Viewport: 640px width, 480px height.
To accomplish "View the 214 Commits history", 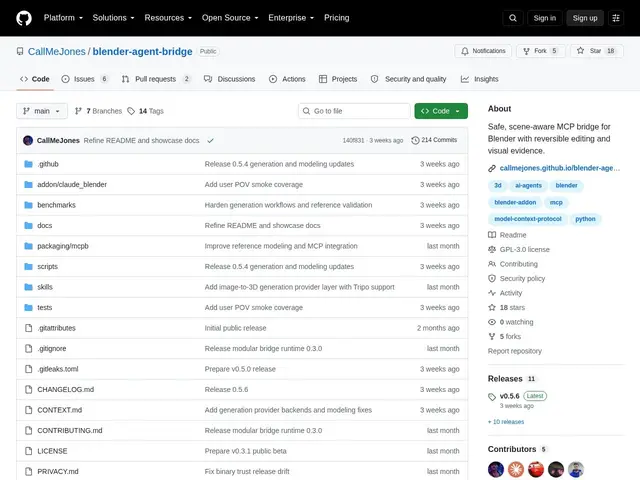I will coord(434,140).
